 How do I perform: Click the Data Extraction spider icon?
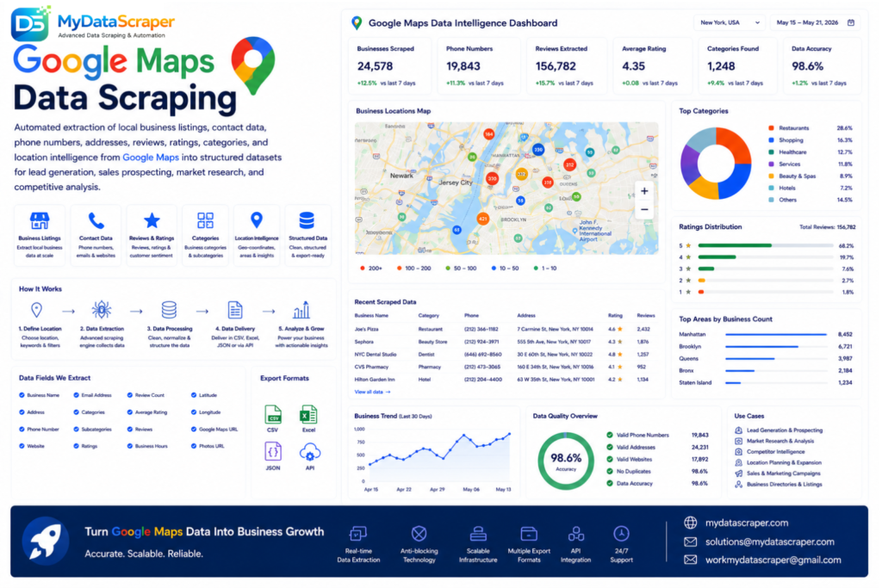click(x=102, y=310)
